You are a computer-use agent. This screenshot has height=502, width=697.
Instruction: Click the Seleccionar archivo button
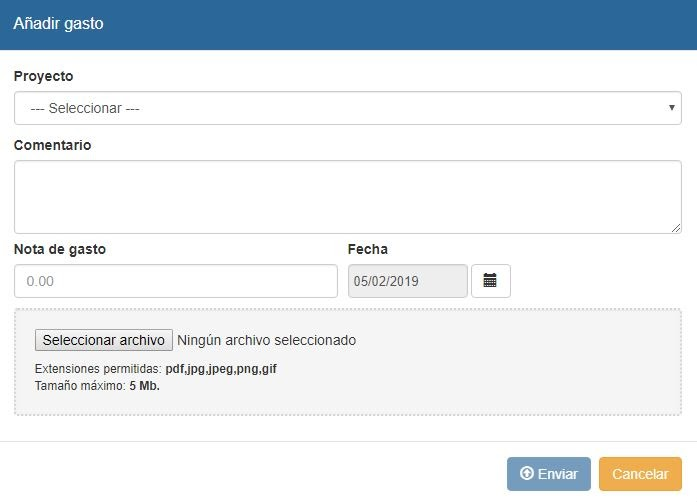104,340
